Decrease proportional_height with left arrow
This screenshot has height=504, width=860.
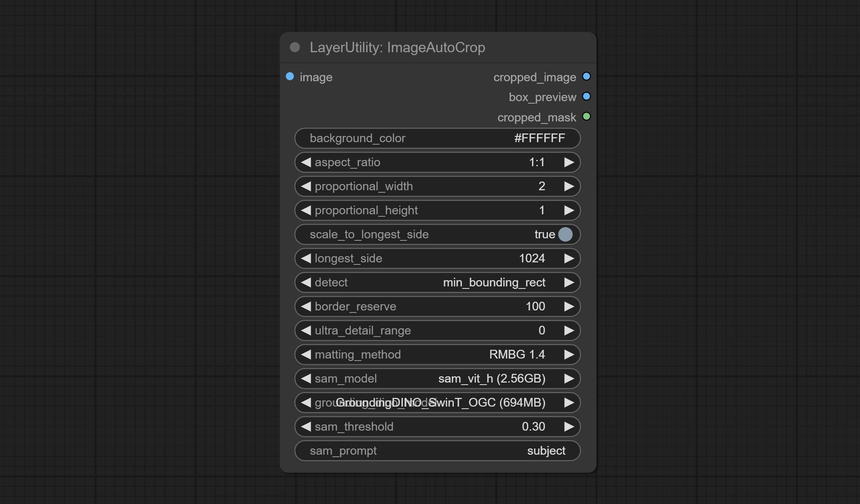tap(306, 211)
